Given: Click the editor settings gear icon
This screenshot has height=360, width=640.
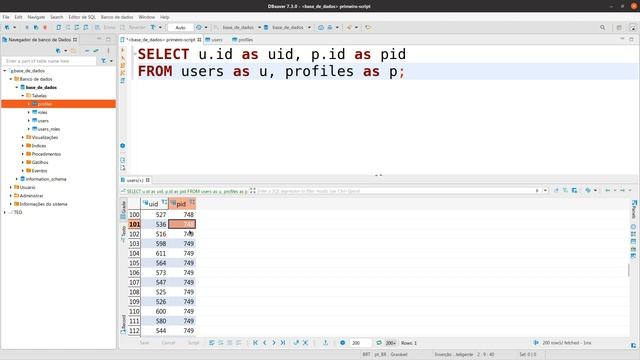Looking at the screenshot, I should pyautogui.click(x=123, y=146).
